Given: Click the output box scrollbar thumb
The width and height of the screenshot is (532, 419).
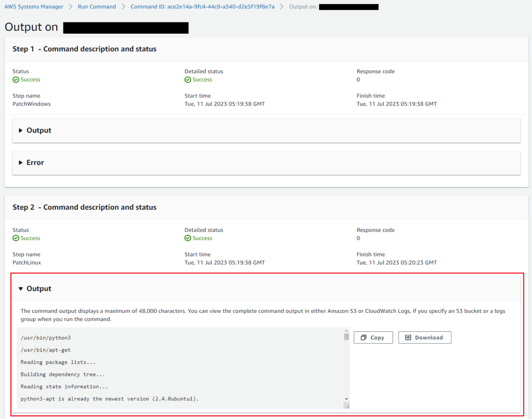Looking at the screenshot, I should tap(347, 337).
